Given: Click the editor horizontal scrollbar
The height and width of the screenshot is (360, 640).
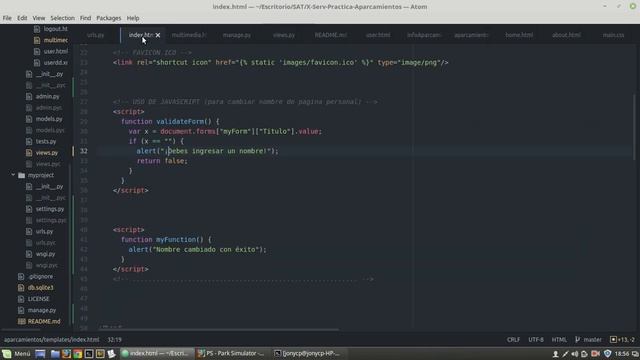Looking at the screenshot, I should [218, 329].
